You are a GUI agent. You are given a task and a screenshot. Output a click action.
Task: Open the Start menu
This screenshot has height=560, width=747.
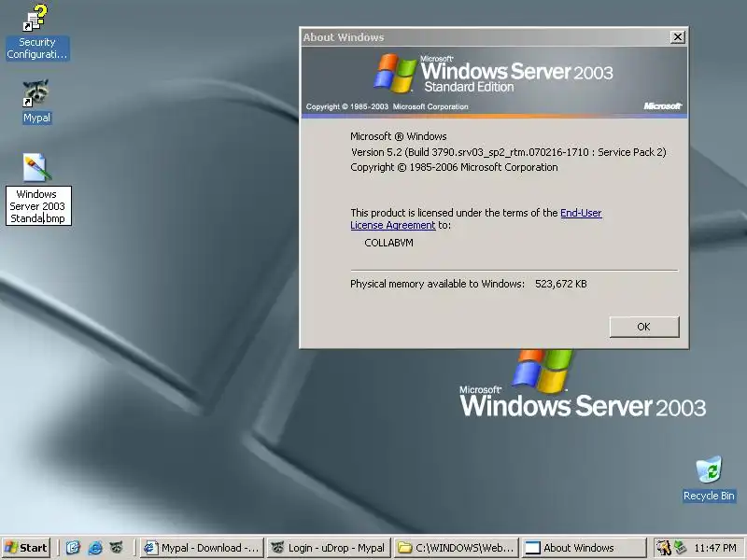27,548
